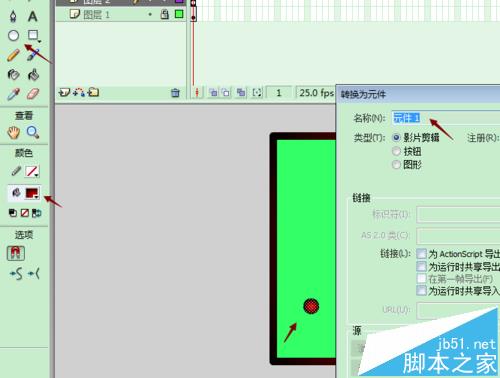Delete layer with trash icon
The height and width of the screenshot is (378, 500).
(175, 93)
